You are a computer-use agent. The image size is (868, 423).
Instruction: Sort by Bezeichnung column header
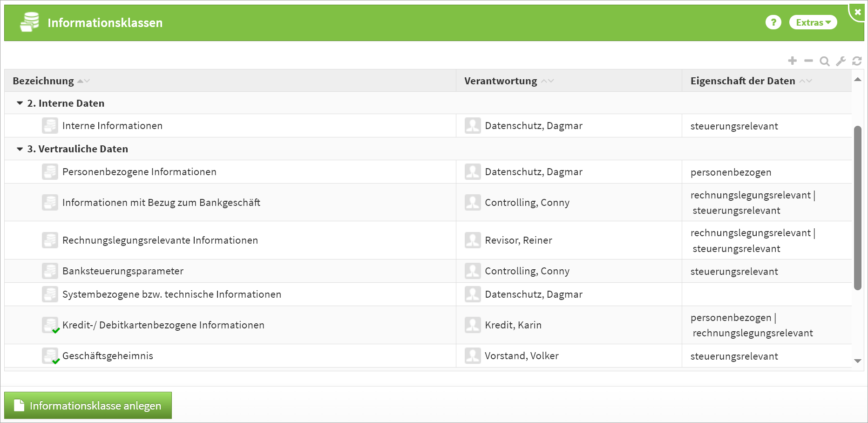43,81
